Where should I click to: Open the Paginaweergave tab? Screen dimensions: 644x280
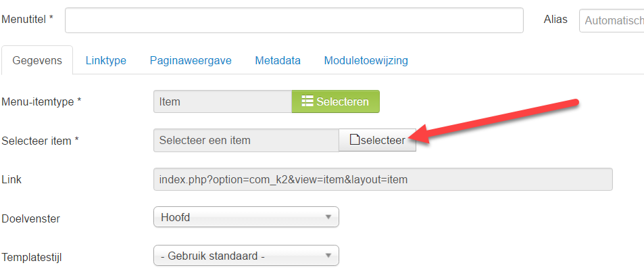191,60
